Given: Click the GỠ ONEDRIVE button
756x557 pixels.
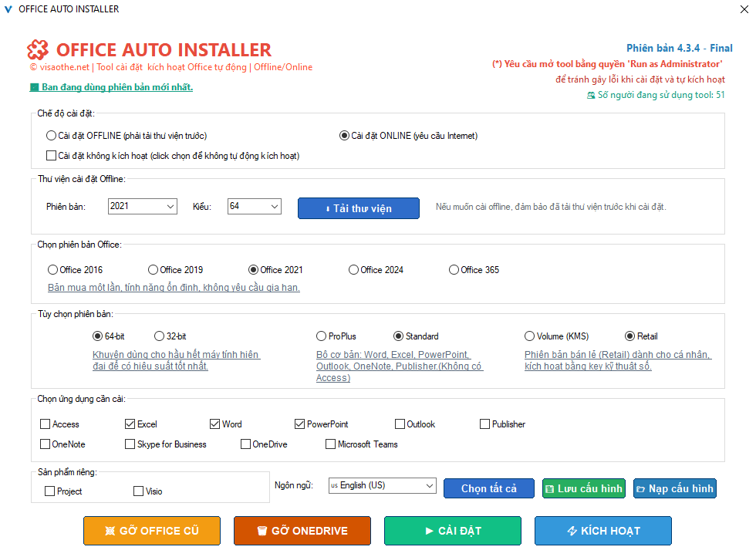Looking at the screenshot, I should (302, 531).
